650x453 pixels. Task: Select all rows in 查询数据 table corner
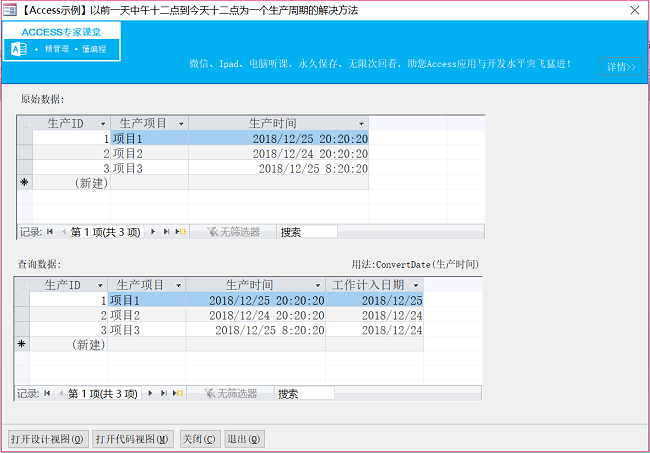coord(22,285)
